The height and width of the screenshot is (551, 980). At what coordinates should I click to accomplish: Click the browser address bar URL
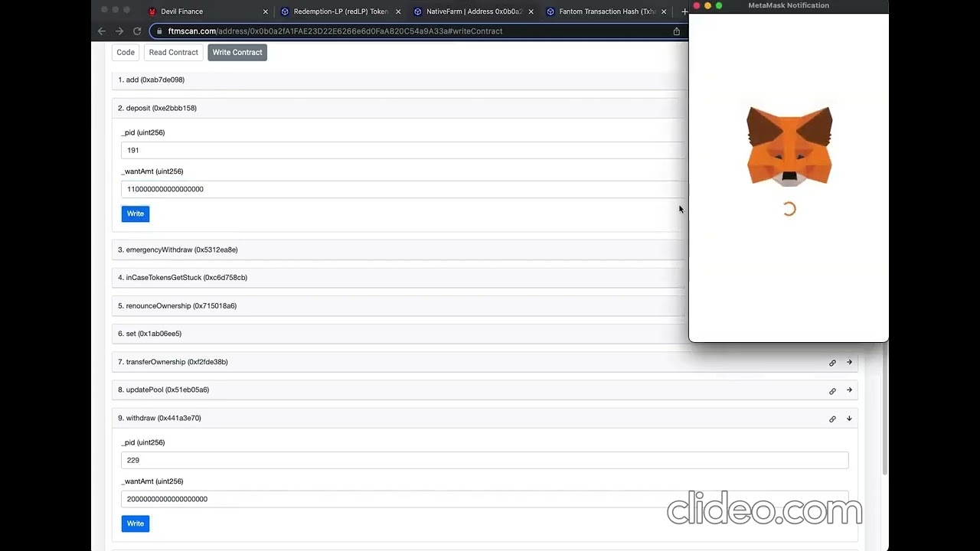(335, 31)
